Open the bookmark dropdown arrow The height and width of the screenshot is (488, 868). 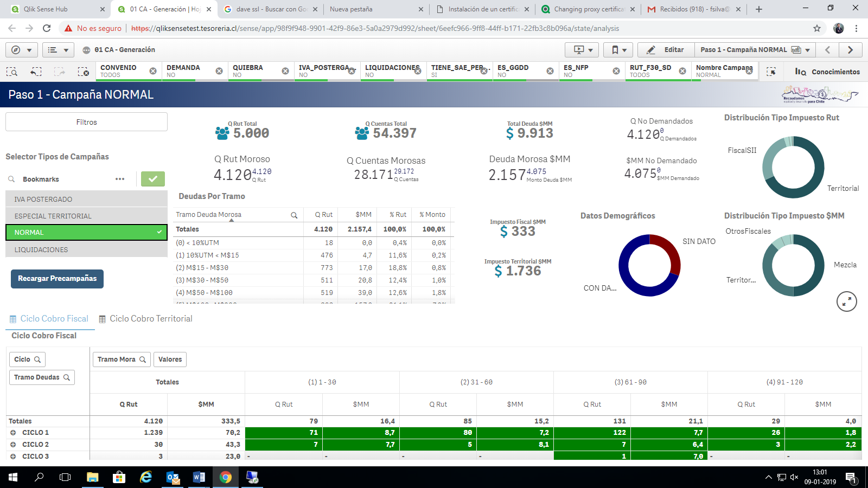tap(626, 49)
